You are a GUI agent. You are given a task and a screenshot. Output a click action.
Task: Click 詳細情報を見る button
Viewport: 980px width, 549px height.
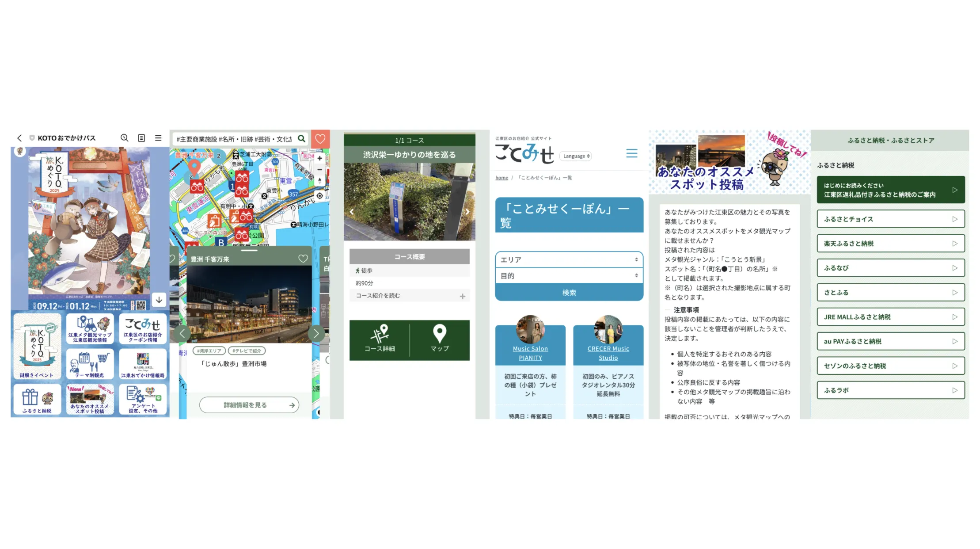(x=249, y=405)
